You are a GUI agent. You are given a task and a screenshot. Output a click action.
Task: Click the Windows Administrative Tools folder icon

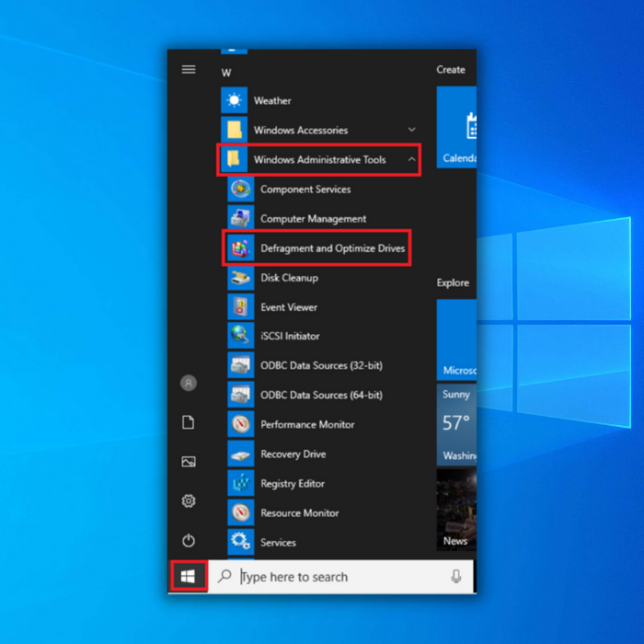tap(234, 159)
